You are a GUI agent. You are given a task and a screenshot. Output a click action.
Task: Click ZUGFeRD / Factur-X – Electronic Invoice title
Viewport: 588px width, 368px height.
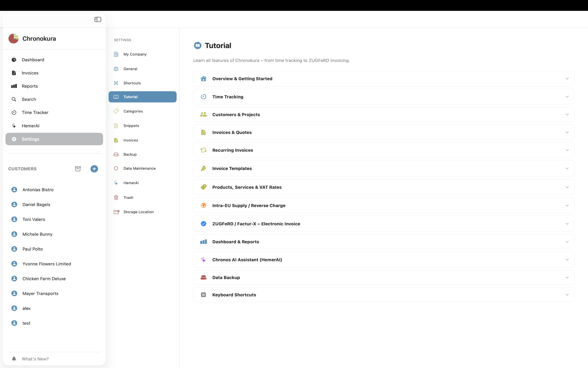click(256, 224)
